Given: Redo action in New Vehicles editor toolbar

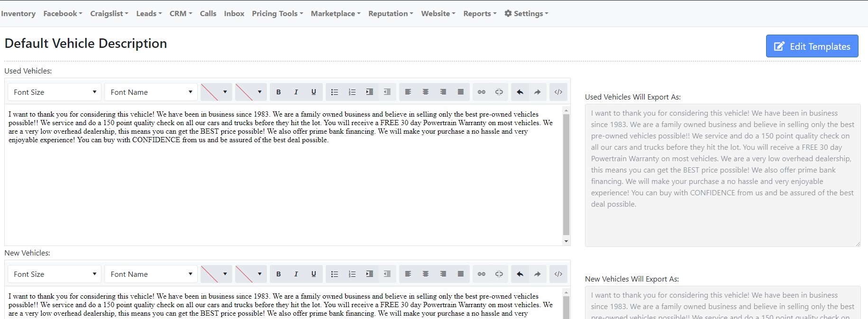Looking at the screenshot, I should coord(537,274).
